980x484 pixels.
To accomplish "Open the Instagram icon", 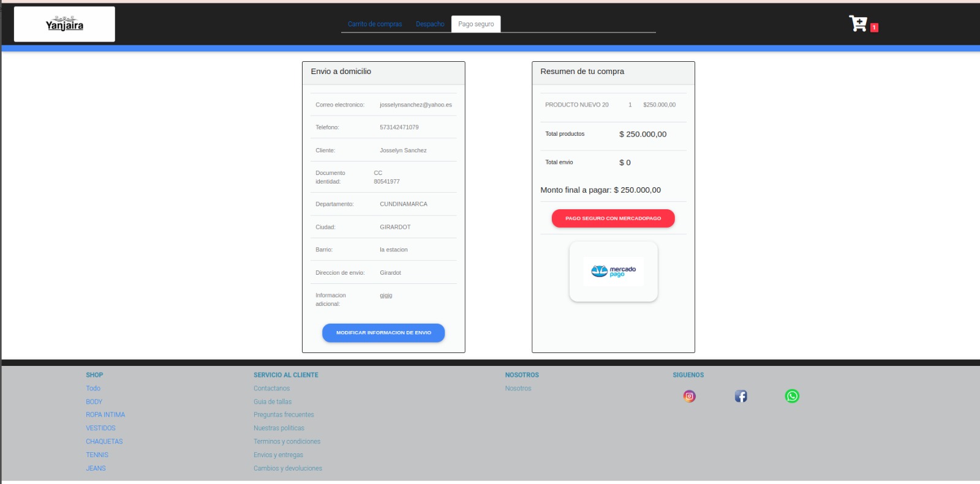I will click(x=689, y=397).
